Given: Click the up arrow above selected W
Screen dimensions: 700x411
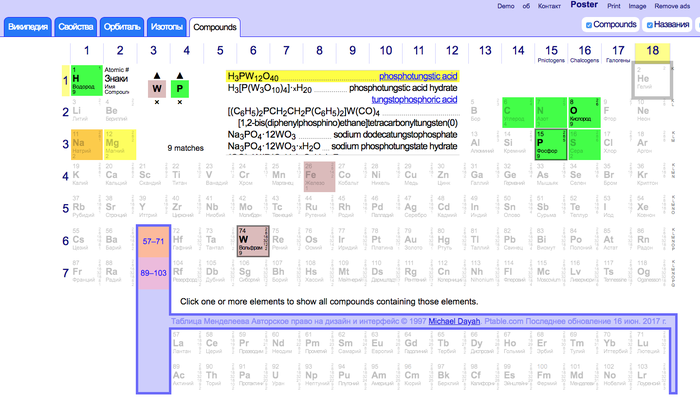Looking at the screenshot, I should pyautogui.click(x=156, y=76).
